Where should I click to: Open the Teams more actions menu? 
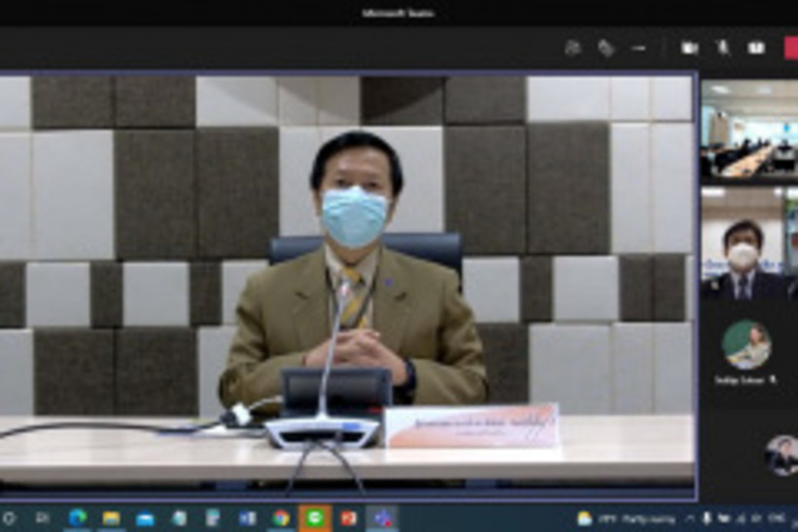pyautogui.click(x=638, y=49)
